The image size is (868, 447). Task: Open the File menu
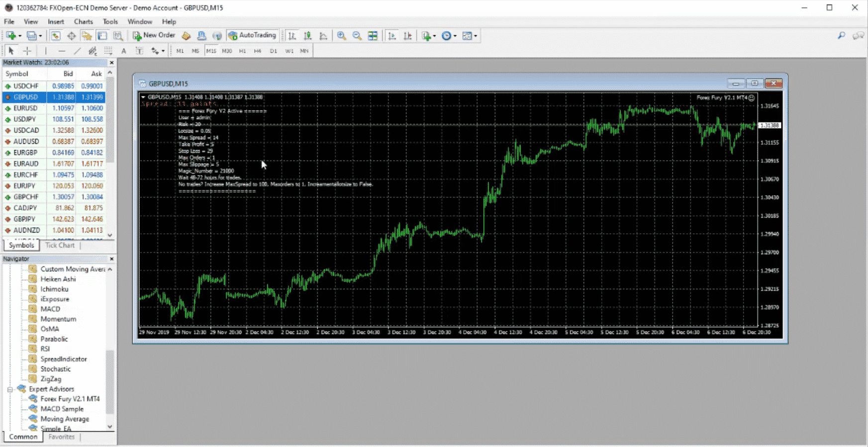9,21
